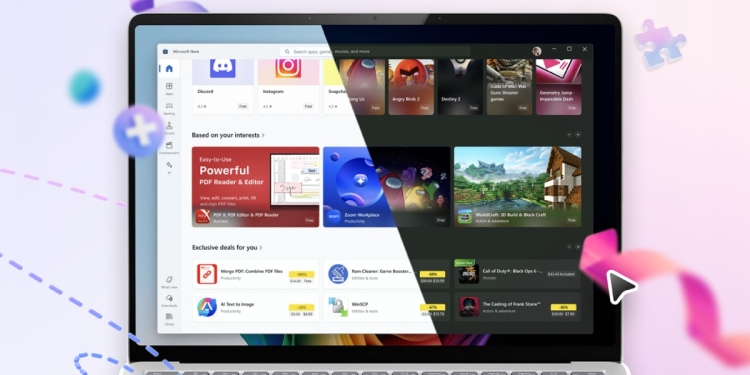Go to next 'Based on your interests' items
Viewport: 750px width, 375px height.
coord(578,135)
